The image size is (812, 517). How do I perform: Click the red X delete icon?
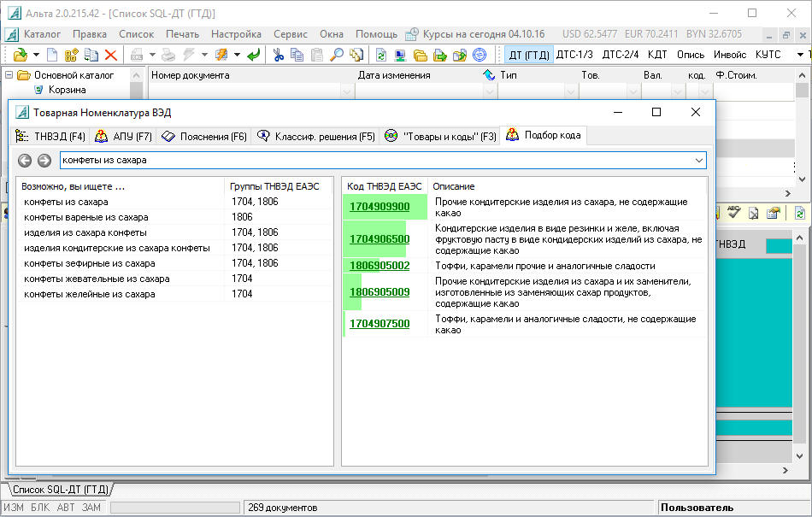pos(110,55)
